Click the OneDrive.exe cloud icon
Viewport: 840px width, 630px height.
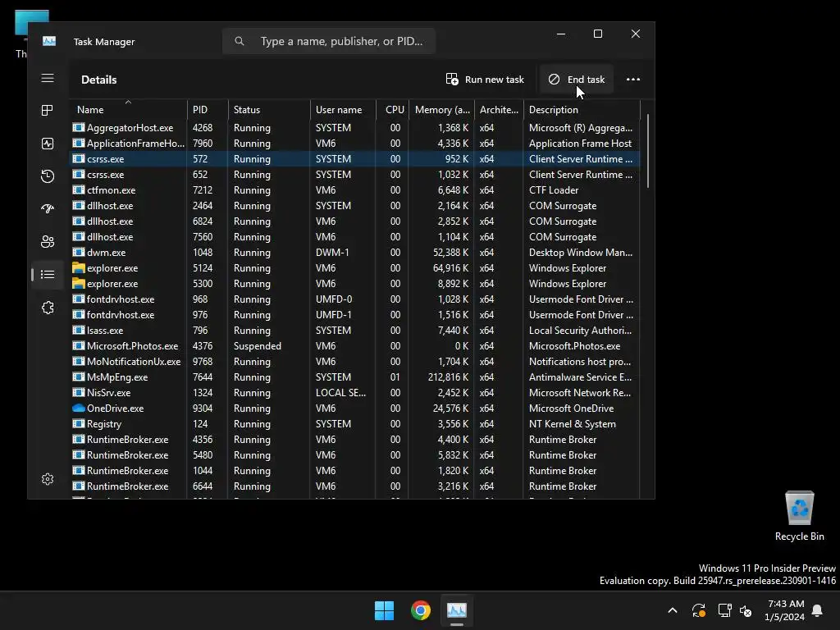(79, 409)
